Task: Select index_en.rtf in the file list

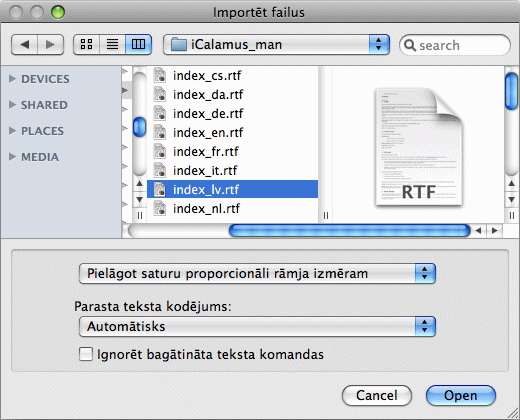Action: (232, 133)
